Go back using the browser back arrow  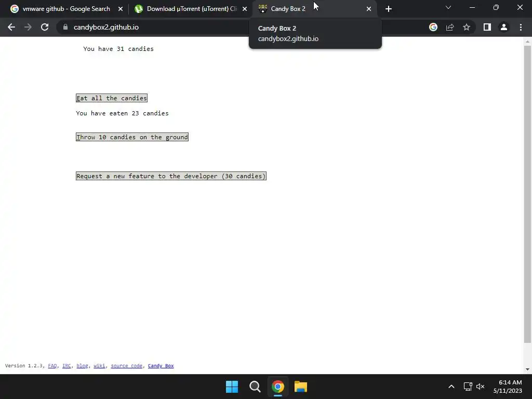coord(11,27)
